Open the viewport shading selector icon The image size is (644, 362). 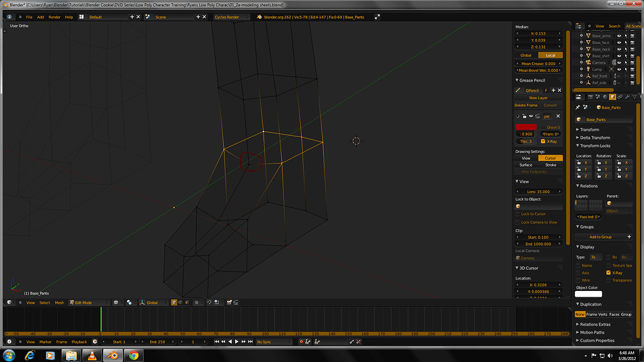click(x=116, y=302)
